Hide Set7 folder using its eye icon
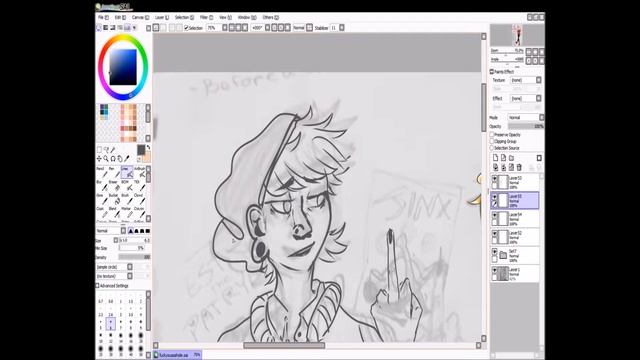 point(494,252)
